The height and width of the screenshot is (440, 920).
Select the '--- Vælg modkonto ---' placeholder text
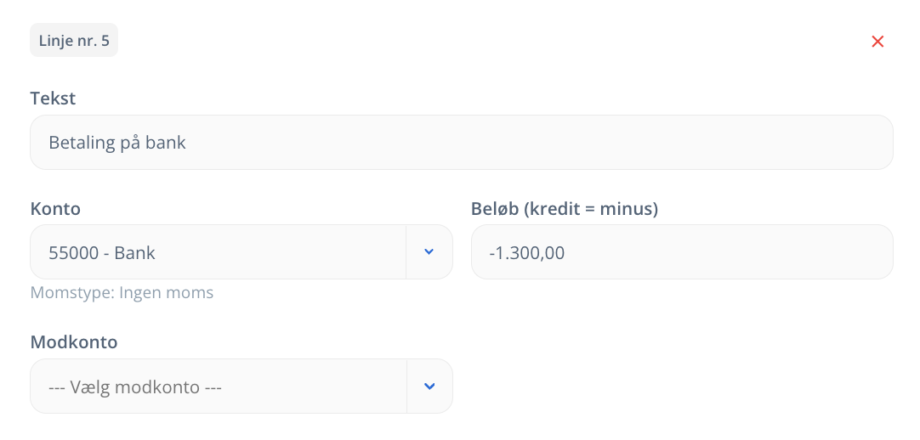pyautogui.click(x=135, y=387)
